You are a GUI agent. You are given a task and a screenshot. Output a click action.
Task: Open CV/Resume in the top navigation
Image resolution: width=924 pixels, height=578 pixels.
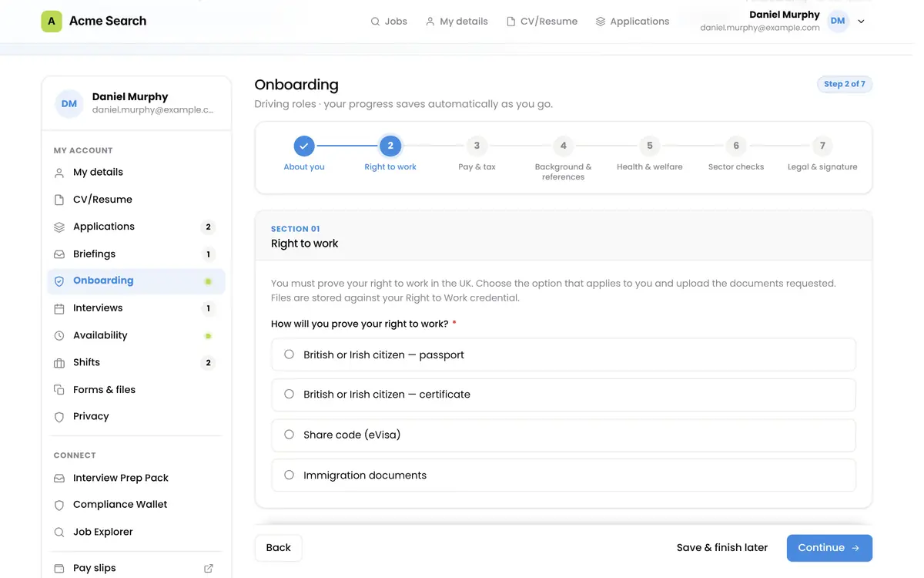(542, 22)
